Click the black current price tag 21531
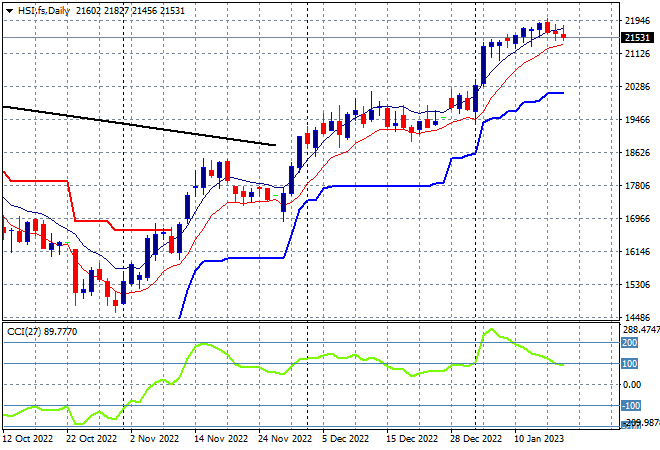The width and height of the screenshot is (660, 450). [637, 37]
